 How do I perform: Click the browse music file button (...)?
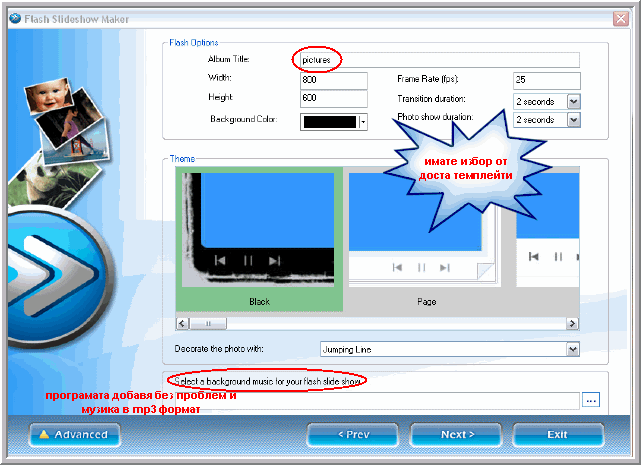591,400
